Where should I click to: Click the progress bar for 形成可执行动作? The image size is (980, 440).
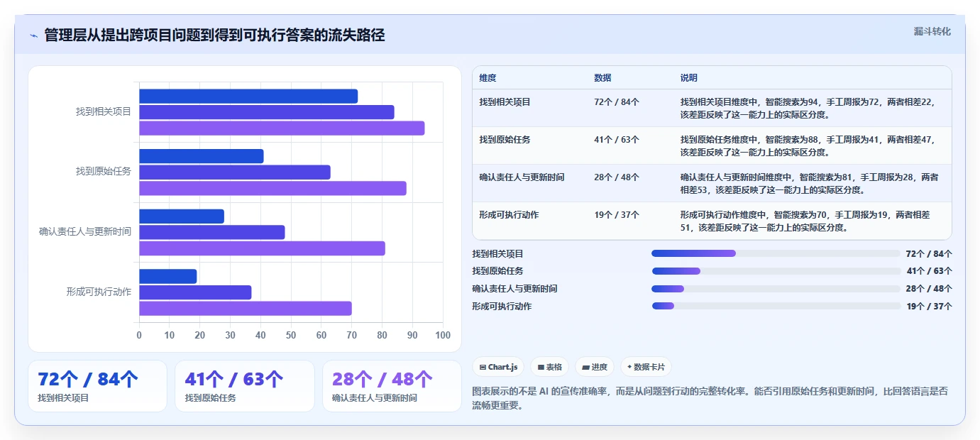(776, 306)
